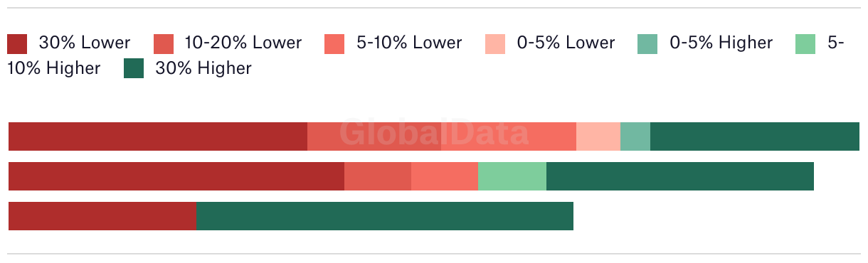Click middle bar light green 5-10% Higher segment
Viewport: 868px width, 263px height.
[x=512, y=176]
